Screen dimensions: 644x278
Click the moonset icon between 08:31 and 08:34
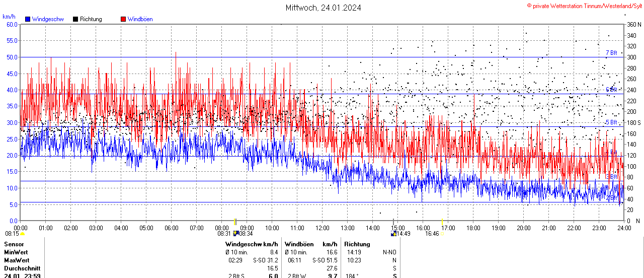tap(235, 234)
